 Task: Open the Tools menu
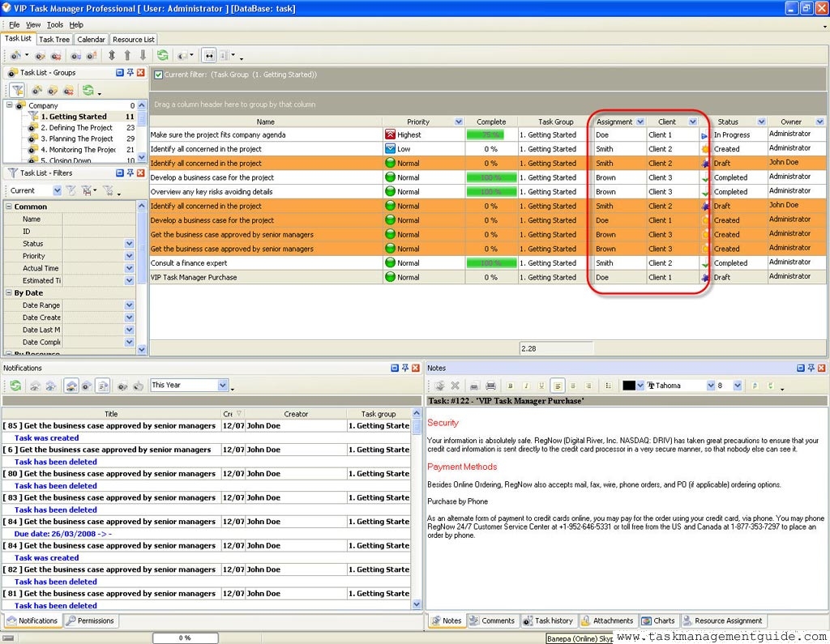pyautogui.click(x=55, y=25)
